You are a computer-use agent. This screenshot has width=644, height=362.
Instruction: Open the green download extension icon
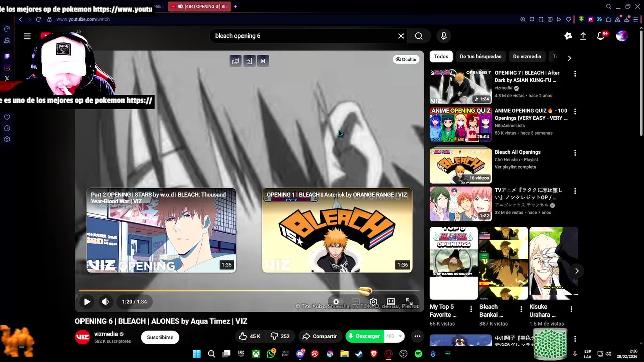[x=581, y=19]
